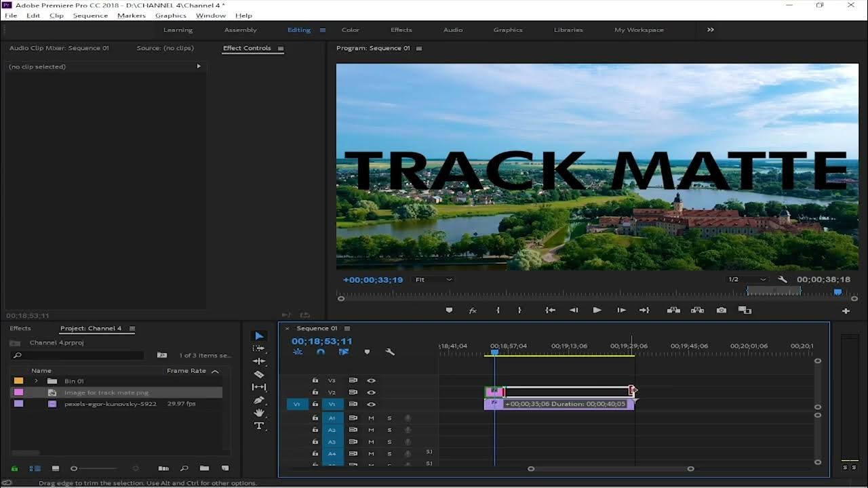868x488 pixels.
Task: Toggle V3 track output eye
Action: tap(371, 380)
